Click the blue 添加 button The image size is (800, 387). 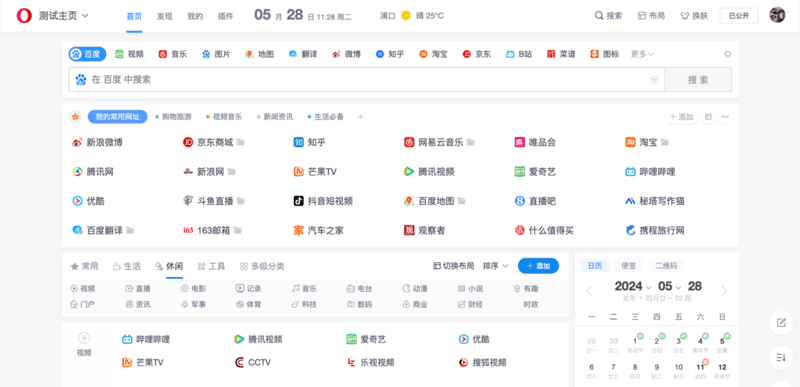click(538, 266)
